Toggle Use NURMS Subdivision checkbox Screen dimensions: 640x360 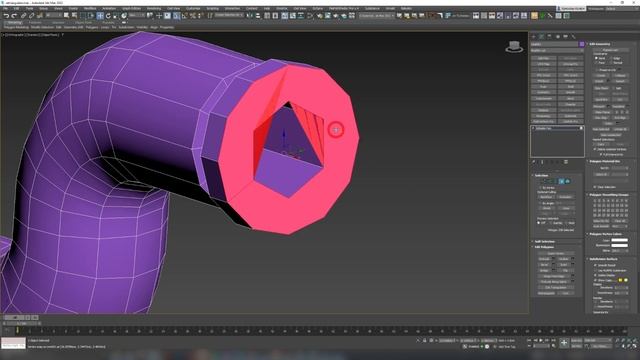tap(595, 271)
